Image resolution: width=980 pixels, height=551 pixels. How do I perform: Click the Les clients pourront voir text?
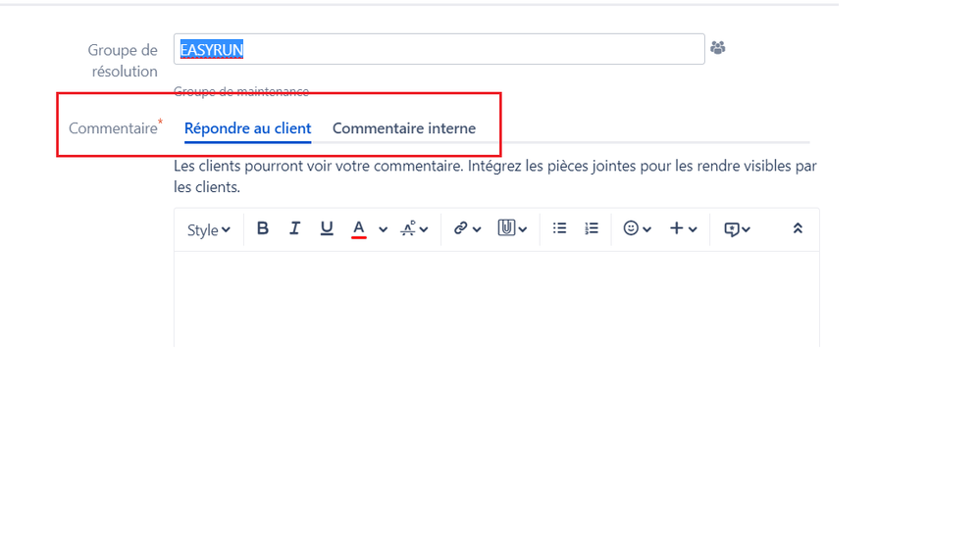pos(495,176)
